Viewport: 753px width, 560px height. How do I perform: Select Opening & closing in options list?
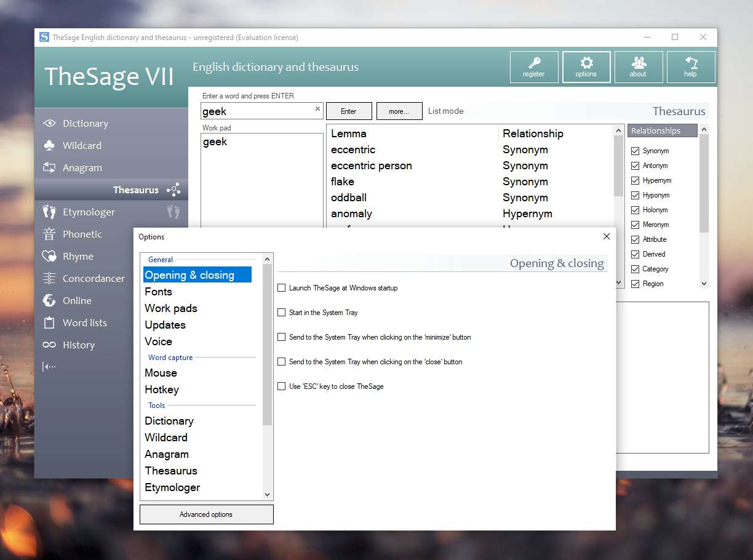[x=197, y=275]
